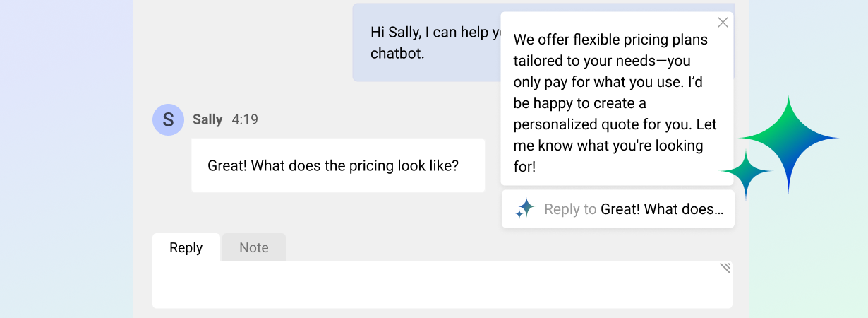The height and width of the screenshot is (318, 868).
Task: Click the grey "Reply to" label
Action: (570, 209)
